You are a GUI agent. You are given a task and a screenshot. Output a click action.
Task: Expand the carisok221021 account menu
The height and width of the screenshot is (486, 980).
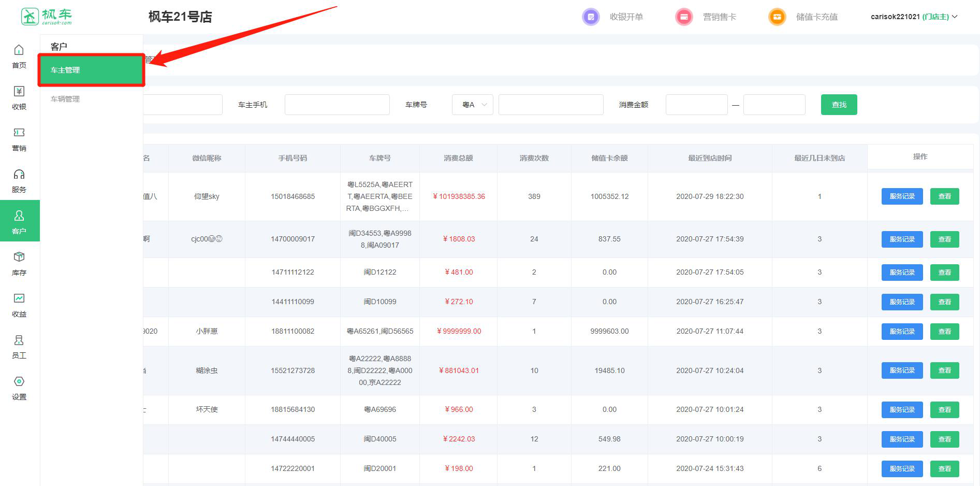pos(914,17)
